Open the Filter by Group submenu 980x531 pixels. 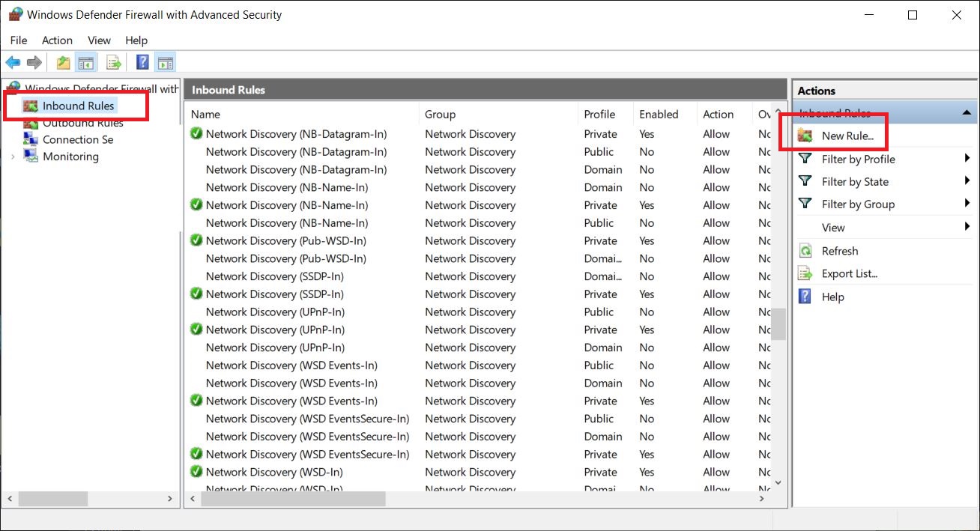coord(858,204)
